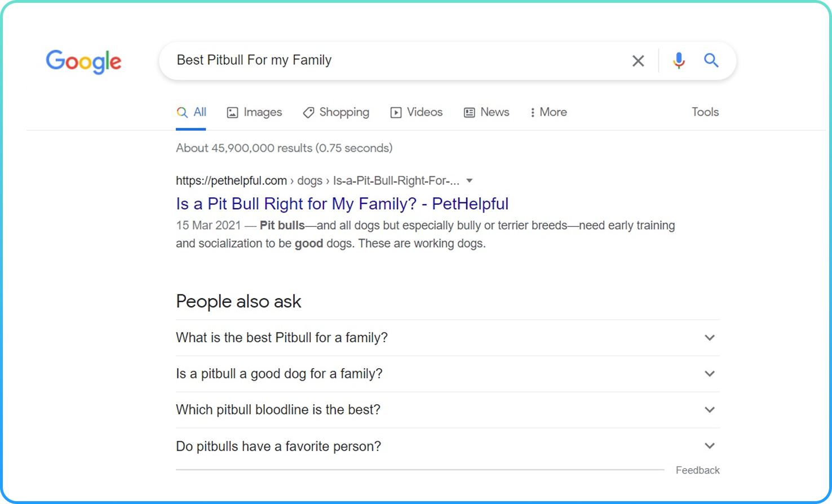This screenshot has height=504, width=832.
Task: Expand "Which pitbull bloodline is the best?"
Action: click(709, 410)
